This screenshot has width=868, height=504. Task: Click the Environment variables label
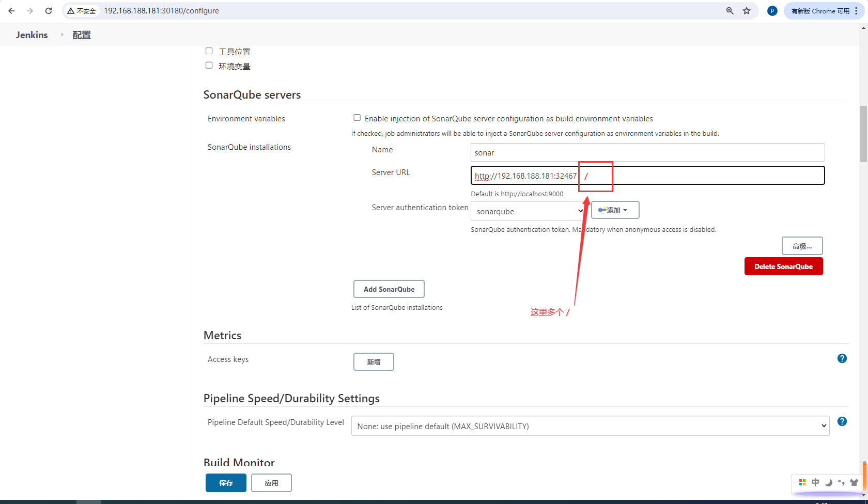point(246,119)
